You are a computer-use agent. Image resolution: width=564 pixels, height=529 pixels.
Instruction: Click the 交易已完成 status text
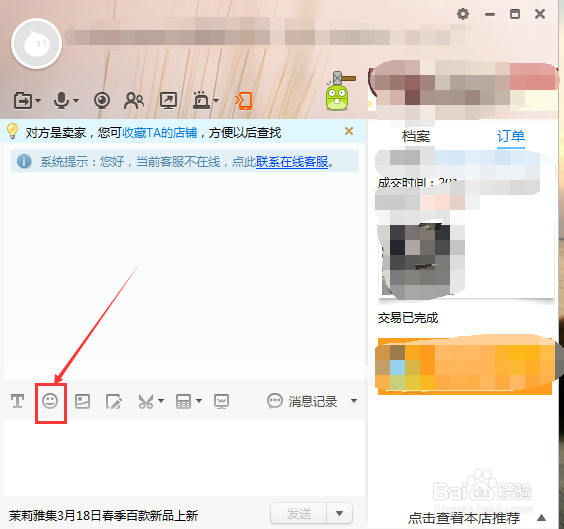(408, 318)
